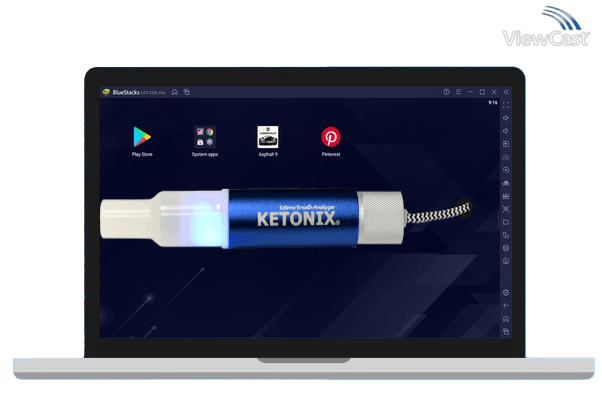This screenshot has height=414, width=602.
Task: Click the play-in-square sidebar icon
Action: [506, 144]
